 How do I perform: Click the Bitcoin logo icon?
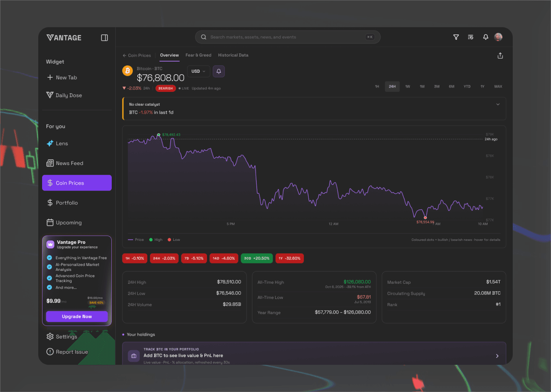pyautogui.click(x=127, y=71)
